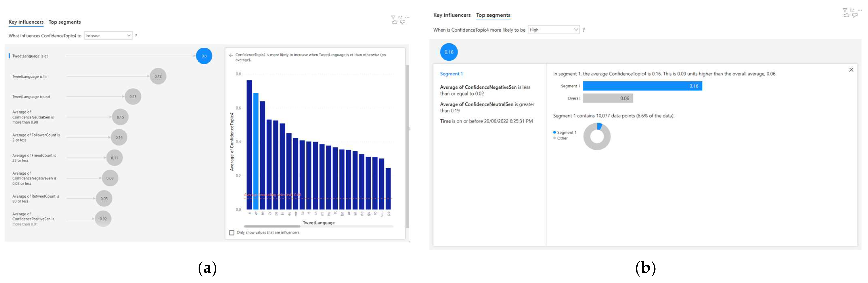Click the filter icon in panel (a)
The width and height of the screenshot is (868, 283).
pyautogui.click(x=393, y=17)
